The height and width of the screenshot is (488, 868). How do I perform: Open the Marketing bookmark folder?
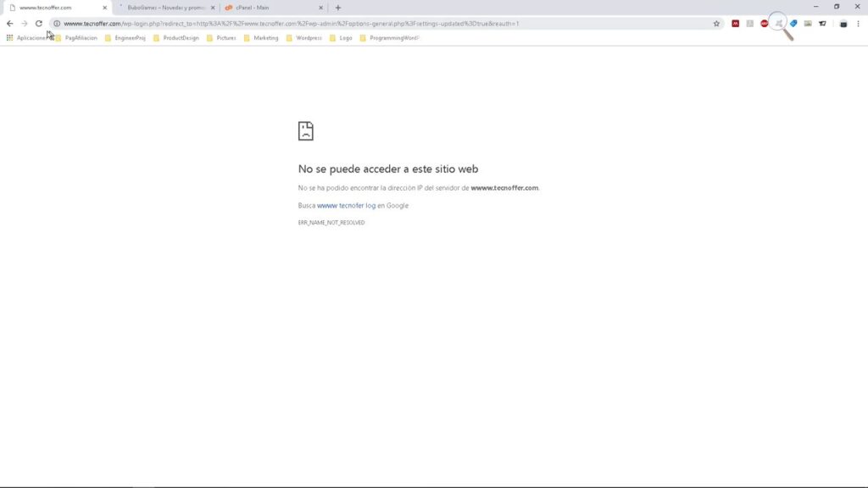point(261,38)
